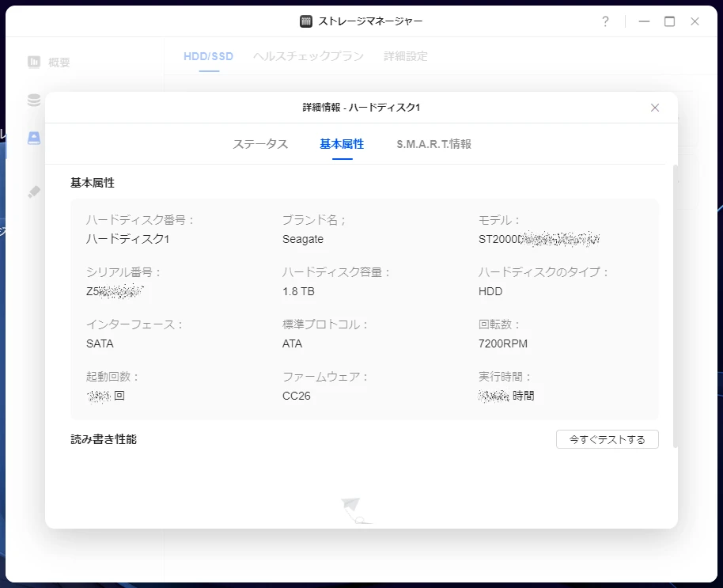Select the 基本属性 tab
Screen dimensions: 723x588
[342, 144]
